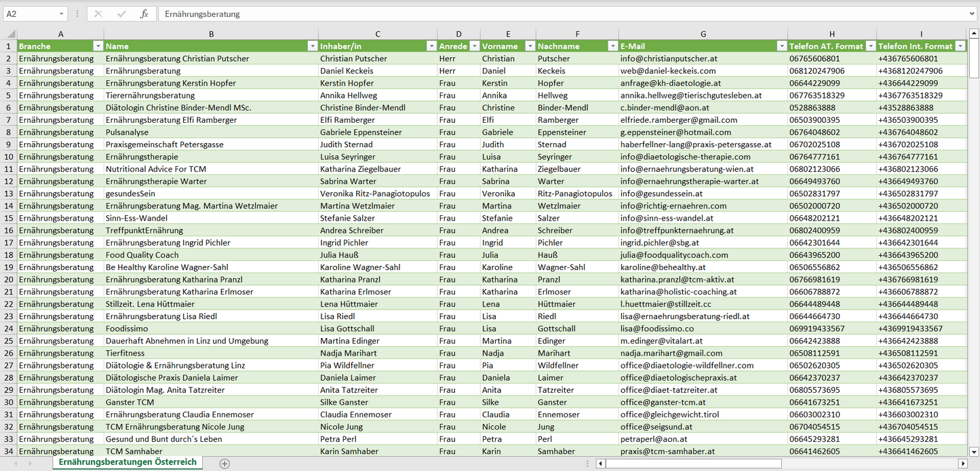Viewport: 980px width, 471px height.
Task: Click the Enter checkmark icon in formula bar
Action: tap(121, 14)
